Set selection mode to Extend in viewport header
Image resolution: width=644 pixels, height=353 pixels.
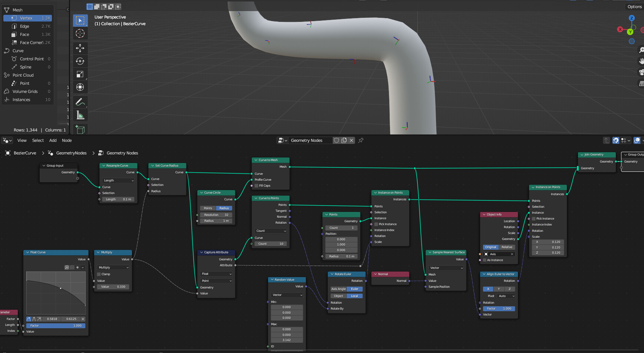pyautogui.click(x=96, y=6)
